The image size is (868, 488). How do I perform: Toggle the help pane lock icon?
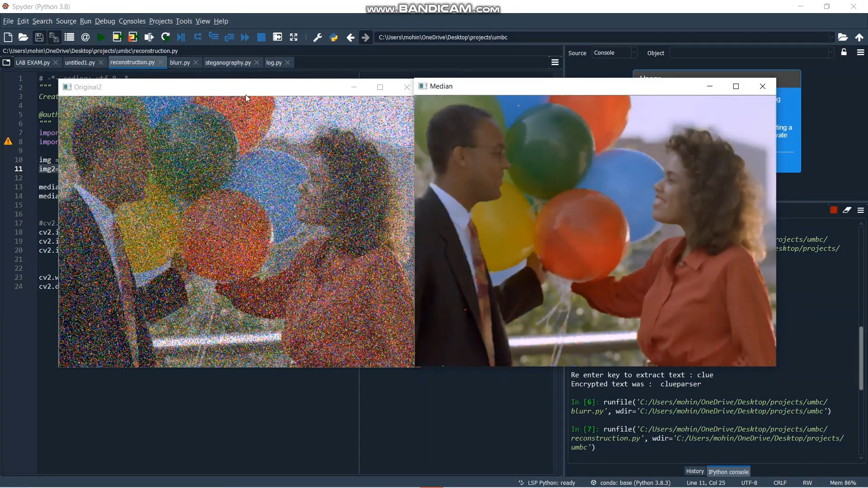click(844, 52)
